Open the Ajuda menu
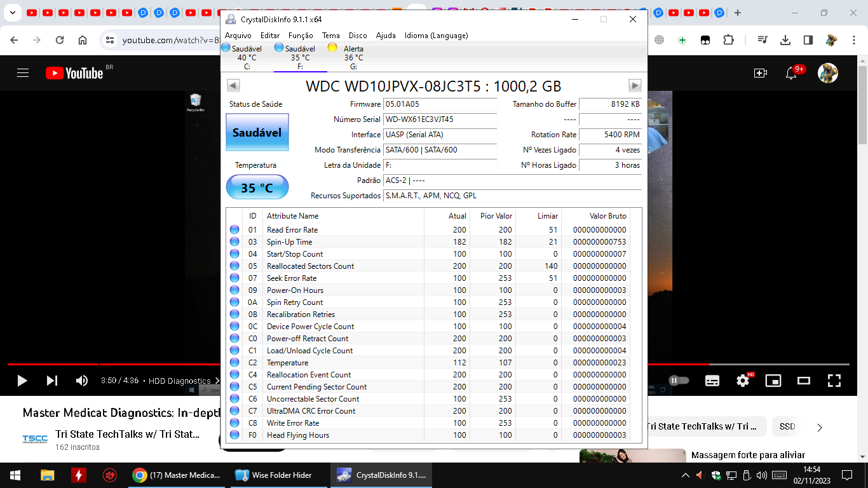The height and width of the screenshot is (488, 868). [x=386, y=36]
